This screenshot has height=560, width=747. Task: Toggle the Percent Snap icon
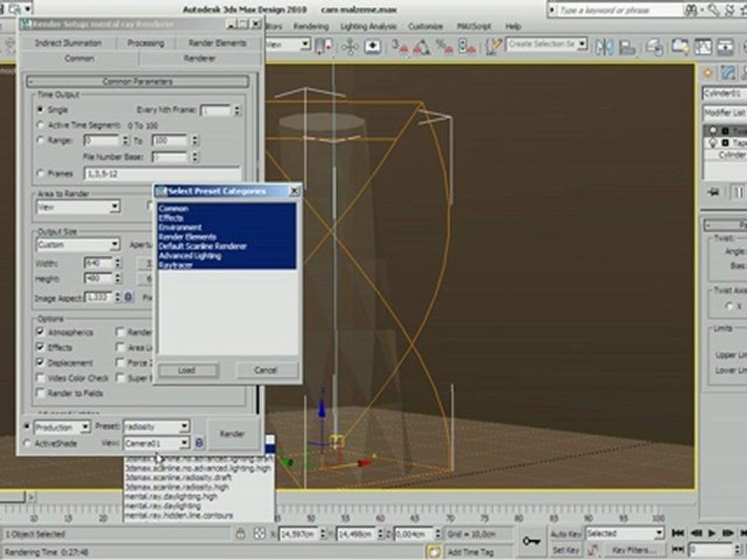pos(444,46)
